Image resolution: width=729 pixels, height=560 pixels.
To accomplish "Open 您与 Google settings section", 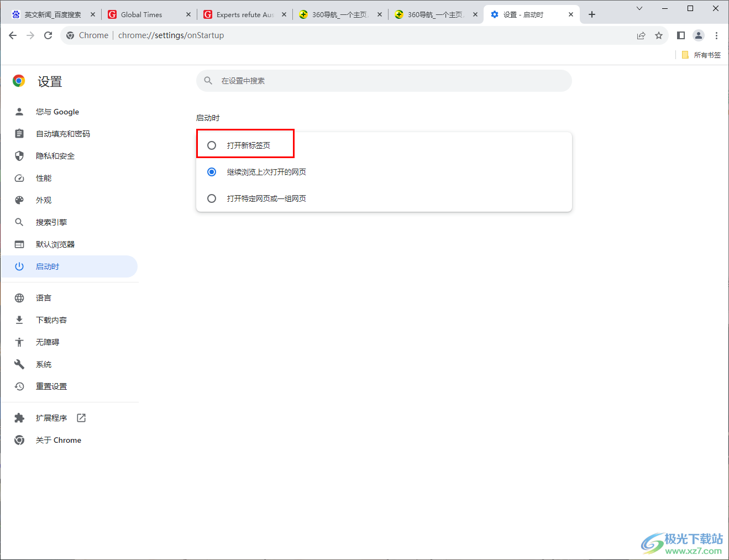I will 69,112.
